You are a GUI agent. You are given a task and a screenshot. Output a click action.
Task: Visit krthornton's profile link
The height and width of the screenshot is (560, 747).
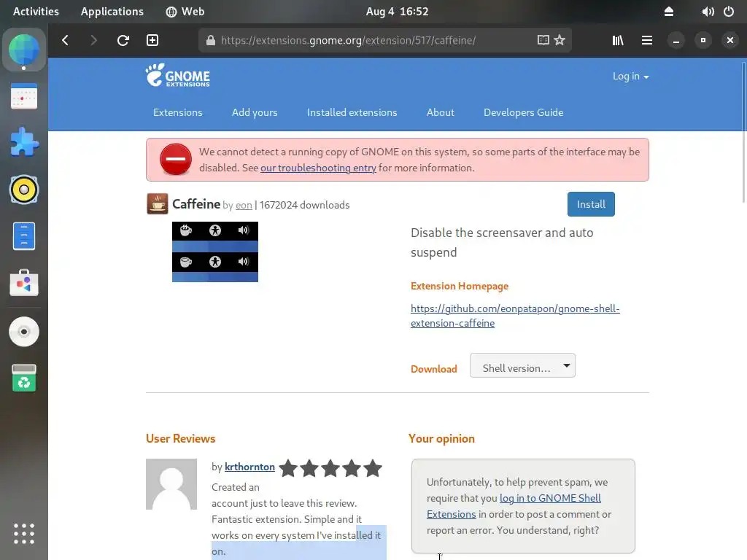tap(249, 467)
